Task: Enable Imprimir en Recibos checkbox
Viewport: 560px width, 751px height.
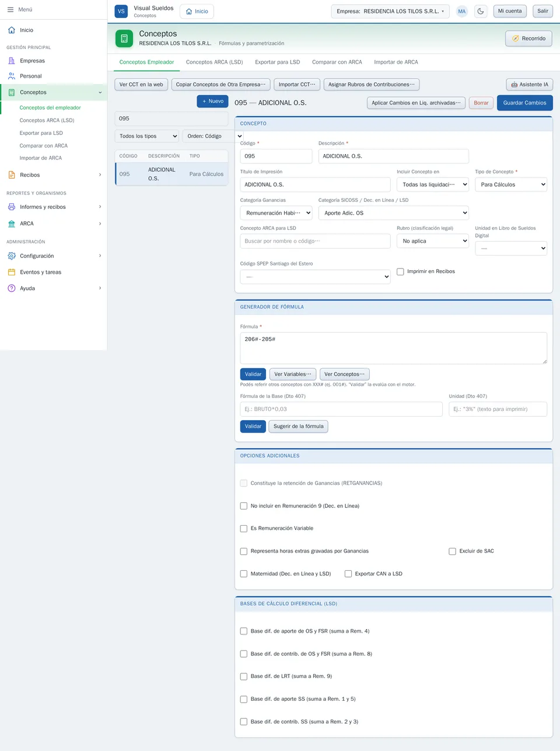Action: [x=400, y=271]
